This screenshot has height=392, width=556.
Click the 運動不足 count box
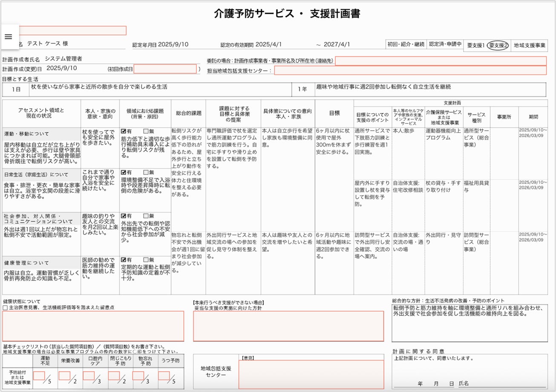point(39,376)
